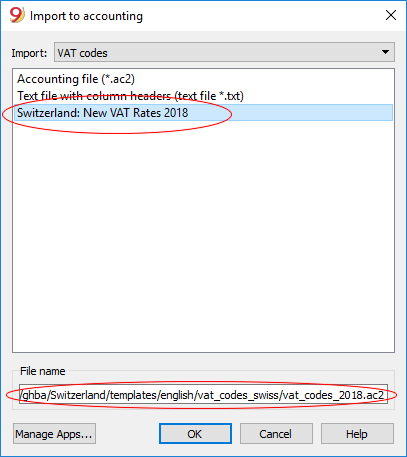The height and width of the screenshot is (457, 407).
Task: Confirm the import with OK
Action: 195,434
